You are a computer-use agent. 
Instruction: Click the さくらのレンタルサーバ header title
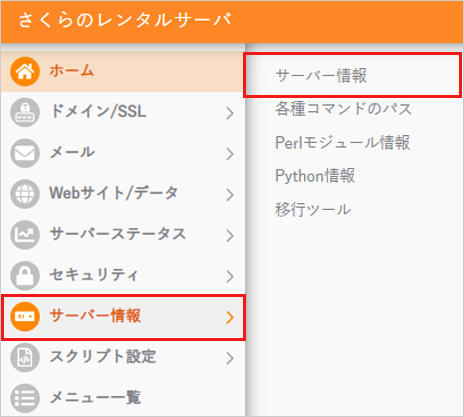pos(125,20)
